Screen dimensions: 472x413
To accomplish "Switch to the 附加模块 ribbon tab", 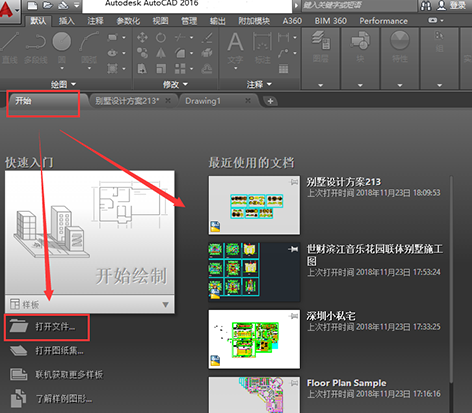I will (254, 21).
